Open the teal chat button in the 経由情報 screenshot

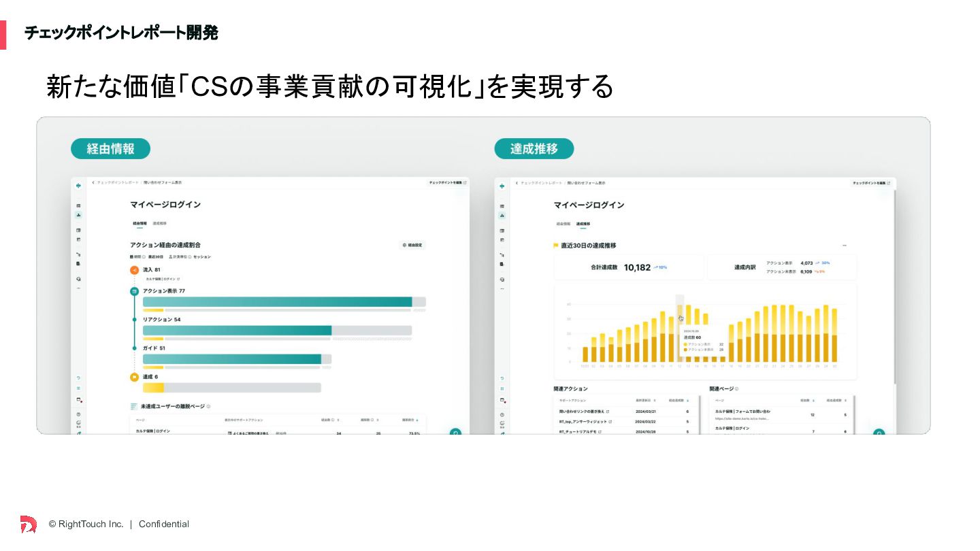(x=455, y=431)
